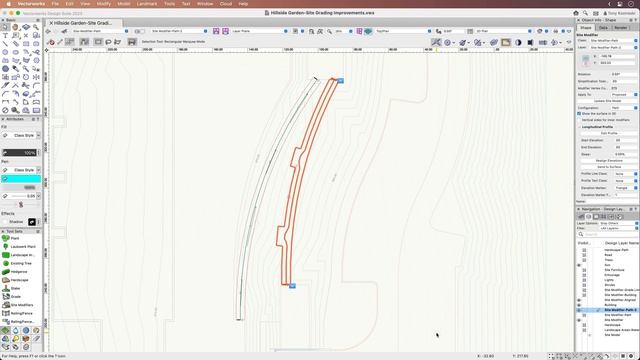Open the Cloud menu
Viewport: 640px width, 360px height.
(x=226, y=4)
